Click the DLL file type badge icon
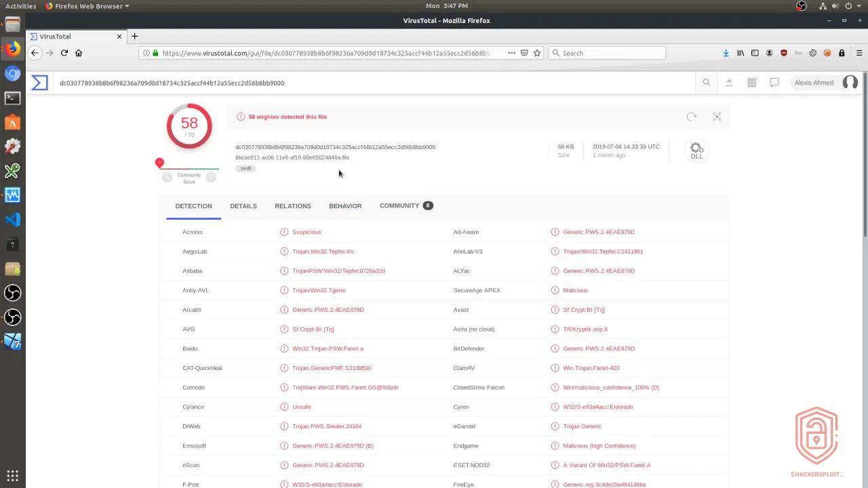 (x=696, y=149)
